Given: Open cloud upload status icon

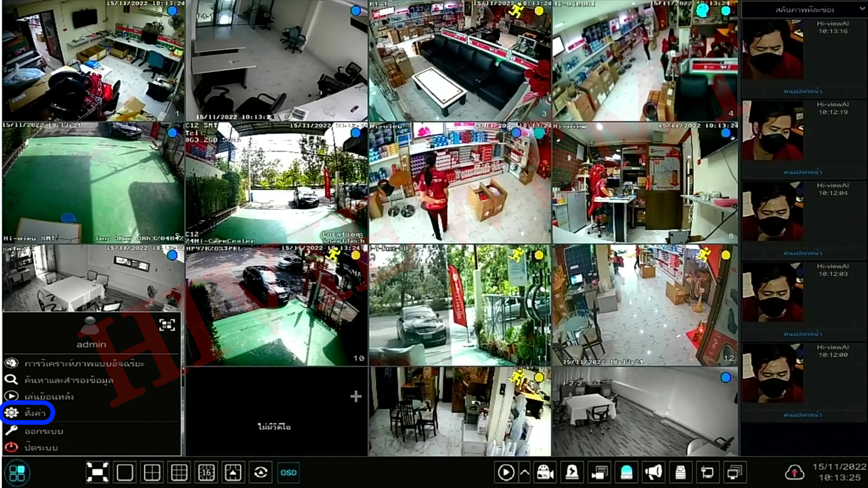Looking at the screenshot, I should pyautogui.click(x=794, y=473).
